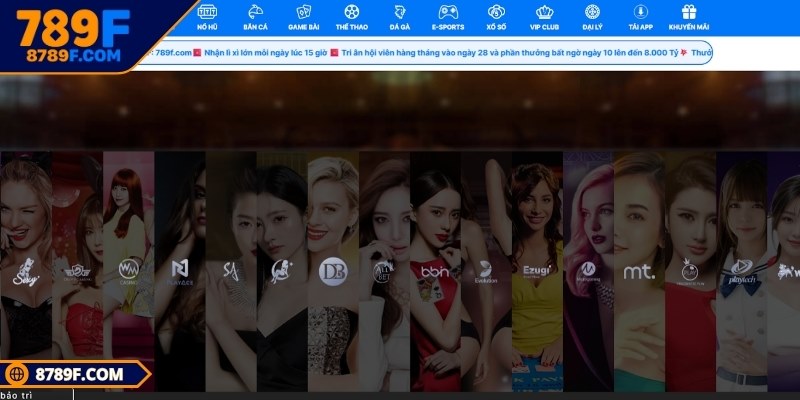The width and height of the screenshot is (800, 400).
Task: Click the 8789F.COM link under the logo
Action: tap(73, 56)
